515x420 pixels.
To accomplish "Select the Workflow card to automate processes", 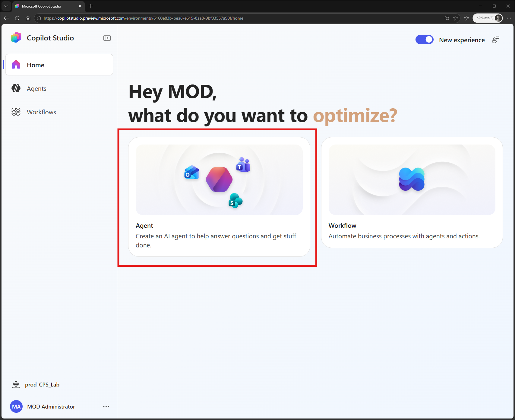I will click(412, 192).
